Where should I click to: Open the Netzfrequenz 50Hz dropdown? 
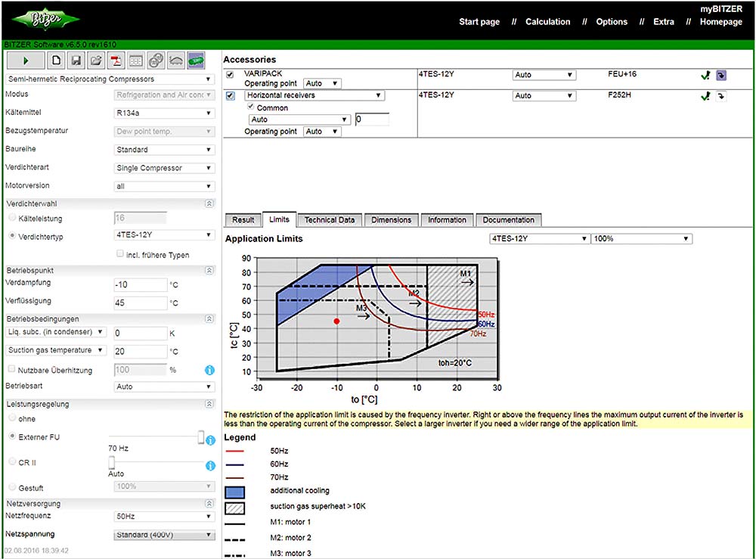[x=164, y=517]
